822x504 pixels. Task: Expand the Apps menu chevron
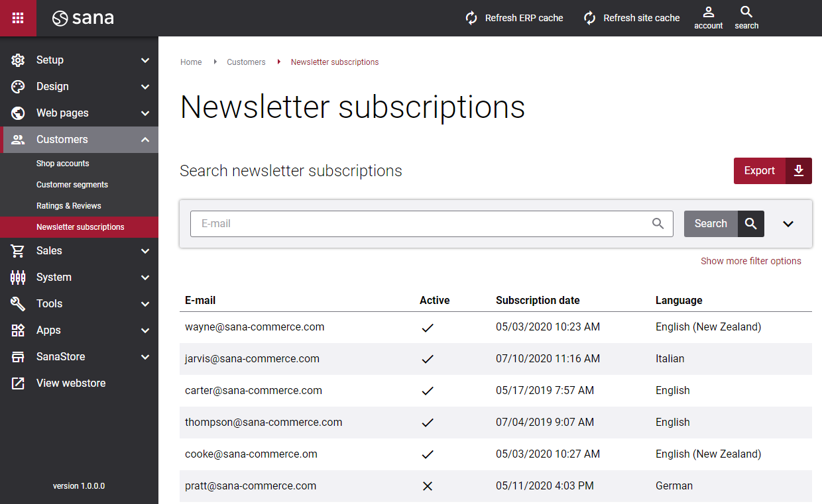(x=145, y=330)
